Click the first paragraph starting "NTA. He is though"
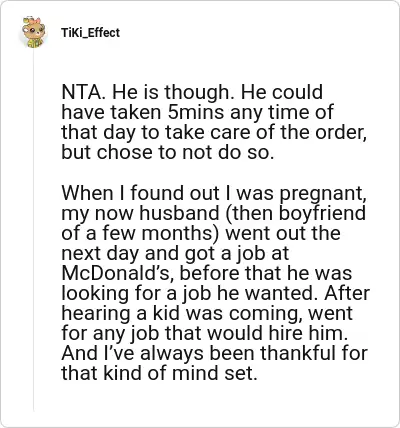Screen dimensions: 400x428 pos(214,122)
